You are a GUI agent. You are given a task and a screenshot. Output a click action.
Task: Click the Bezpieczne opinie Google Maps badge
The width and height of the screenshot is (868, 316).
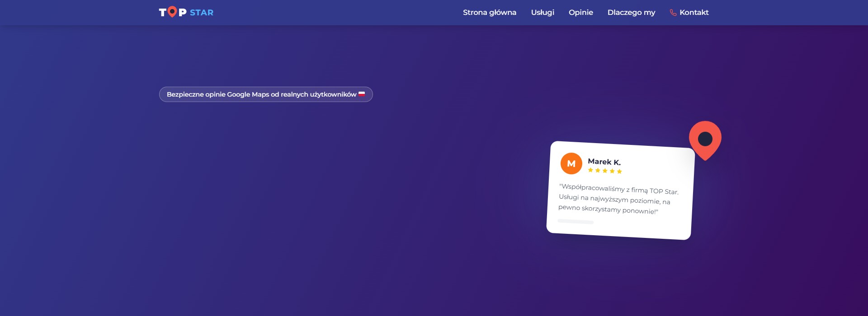266,94
